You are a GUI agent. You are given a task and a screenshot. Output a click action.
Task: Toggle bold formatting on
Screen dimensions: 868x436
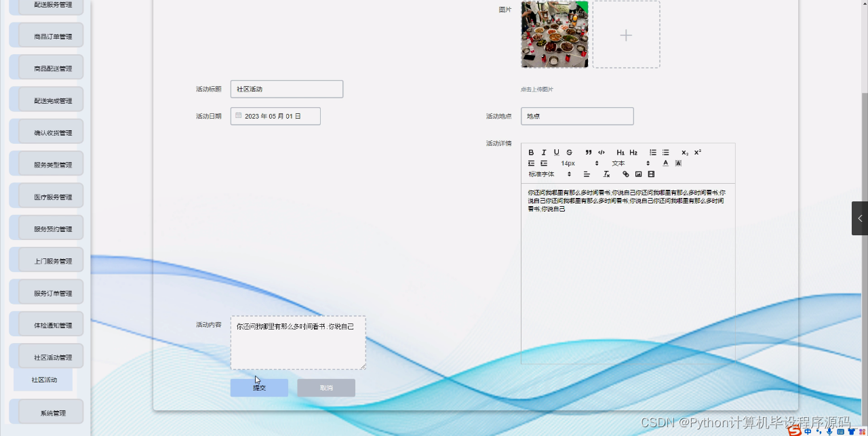532,152
